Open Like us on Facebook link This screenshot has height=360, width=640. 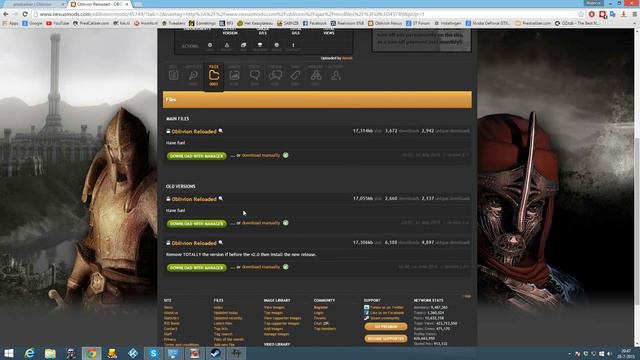click(x=387, y=313)
